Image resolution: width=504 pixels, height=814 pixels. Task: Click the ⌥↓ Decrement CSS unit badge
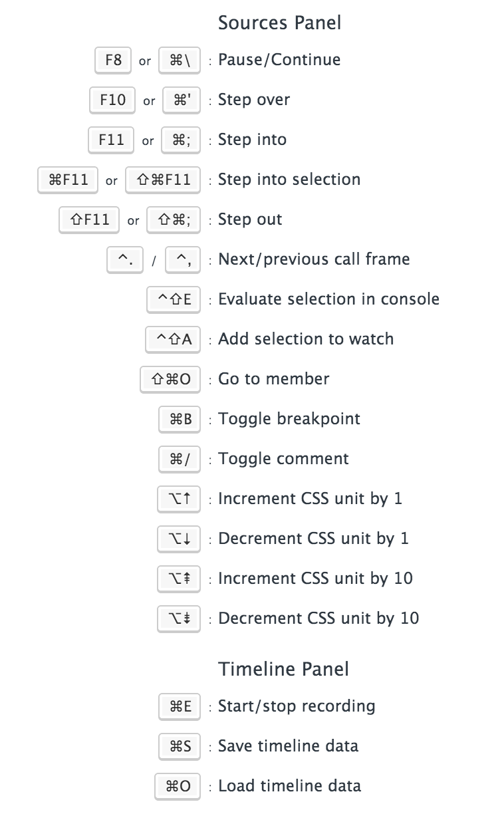pyautogui.click(x=180, y=539)
